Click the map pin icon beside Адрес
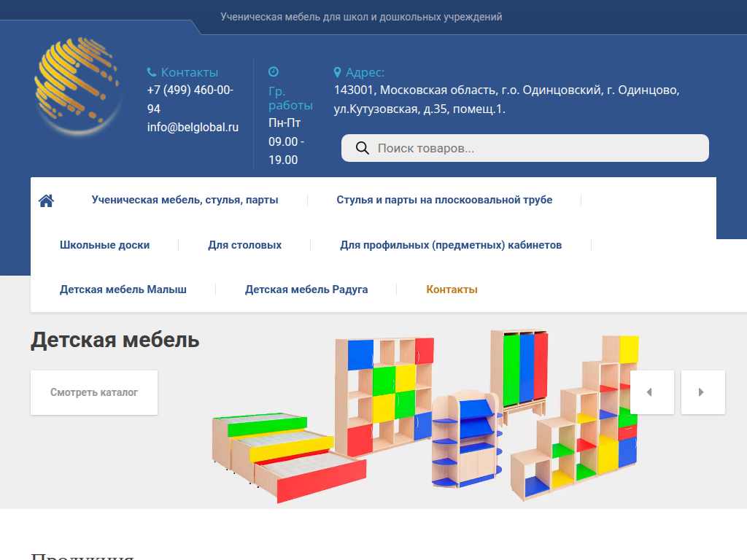747x560 pixels. pos(337,72)
